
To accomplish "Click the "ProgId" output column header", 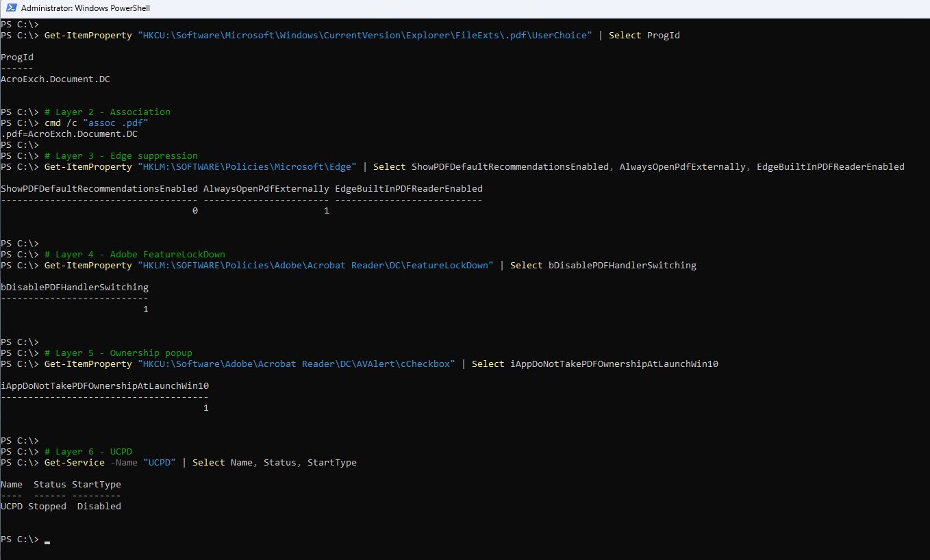I will coord(17,57).
